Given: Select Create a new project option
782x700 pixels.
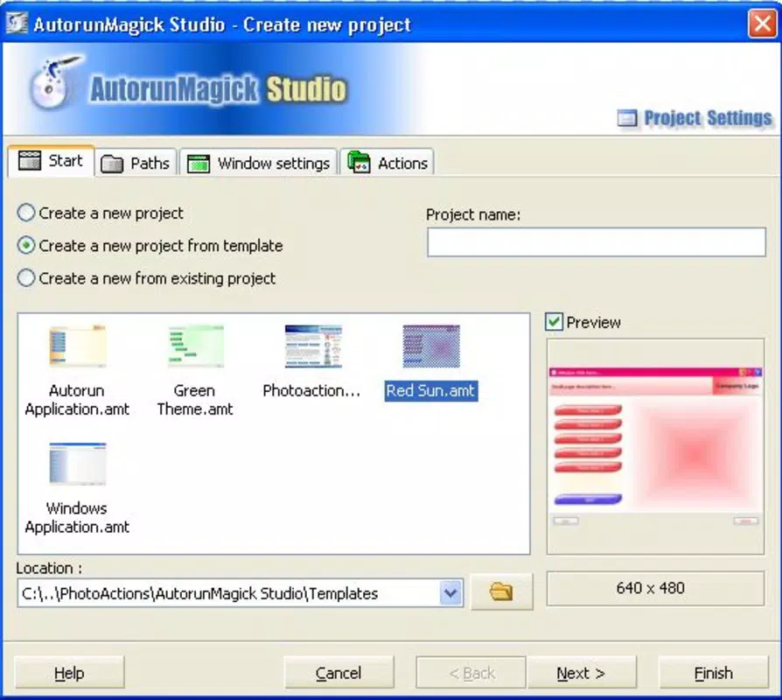Looking at the screenshot, I should 101,213.
